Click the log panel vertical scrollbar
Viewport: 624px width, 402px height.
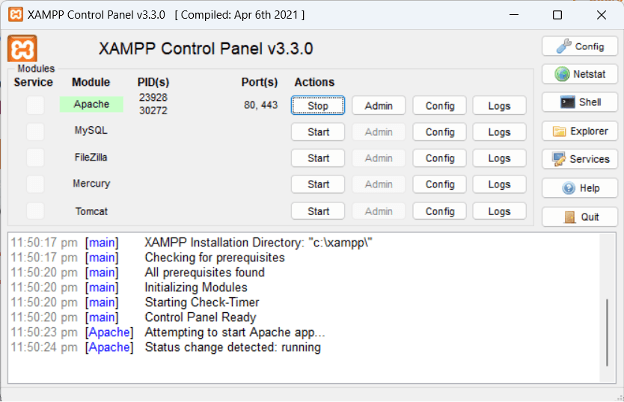pyautogui.click(x=606, y=330)
